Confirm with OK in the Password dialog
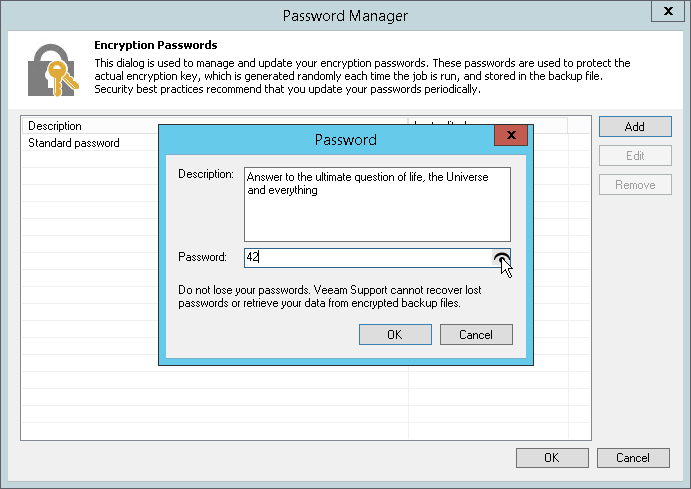The height and width of the screenshot is (489, 691). pos(394,335)
